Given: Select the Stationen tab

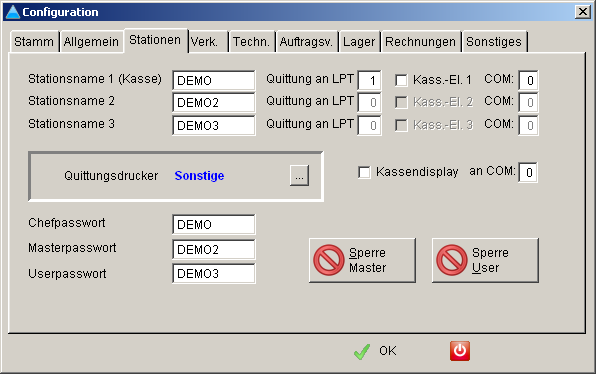Looking at the screenshot, I should [x=155, y=40].
